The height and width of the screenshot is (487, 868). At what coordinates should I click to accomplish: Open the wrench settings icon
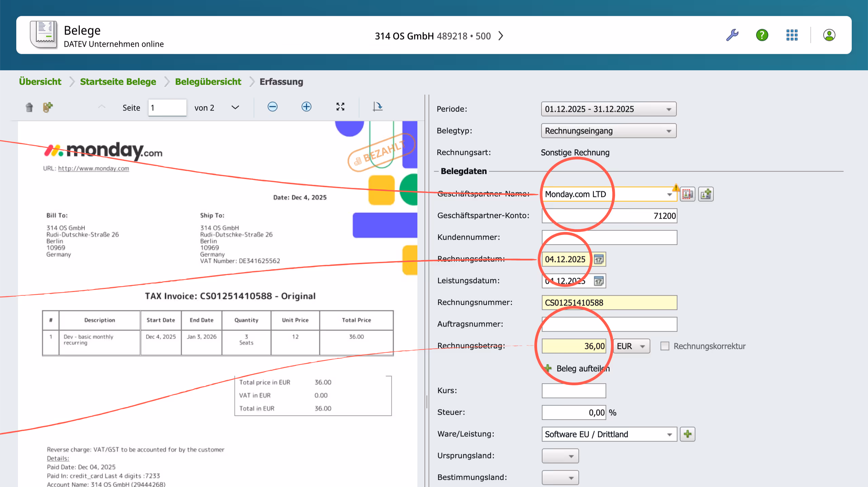pyautogui.click(x=732, y=35)
